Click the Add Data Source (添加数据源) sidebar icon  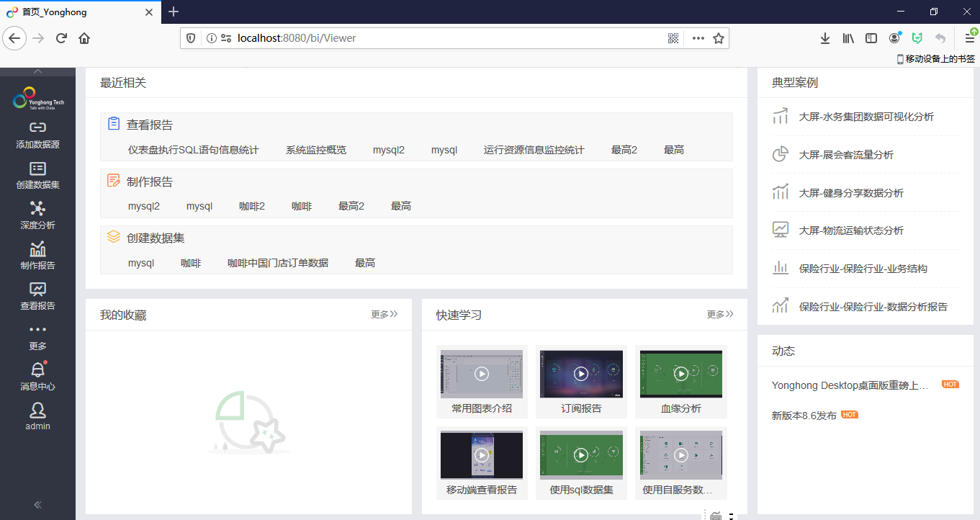click(x=37, y=128)
